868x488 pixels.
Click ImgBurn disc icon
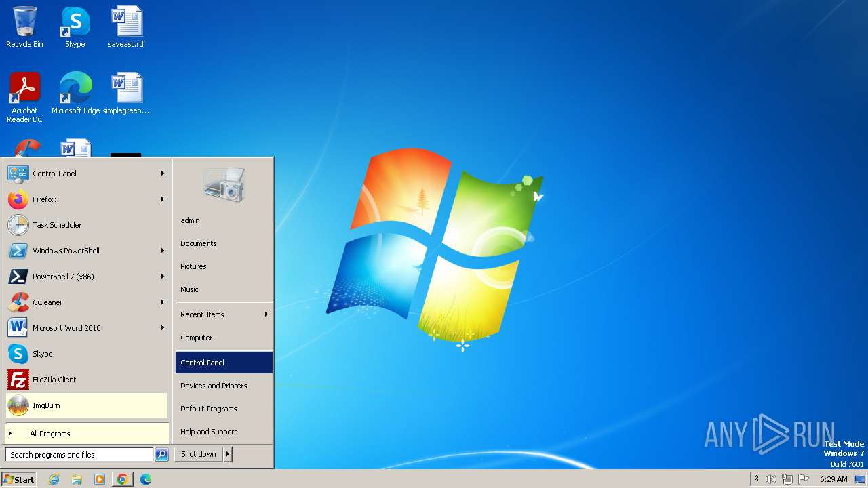tap(18, 405)
